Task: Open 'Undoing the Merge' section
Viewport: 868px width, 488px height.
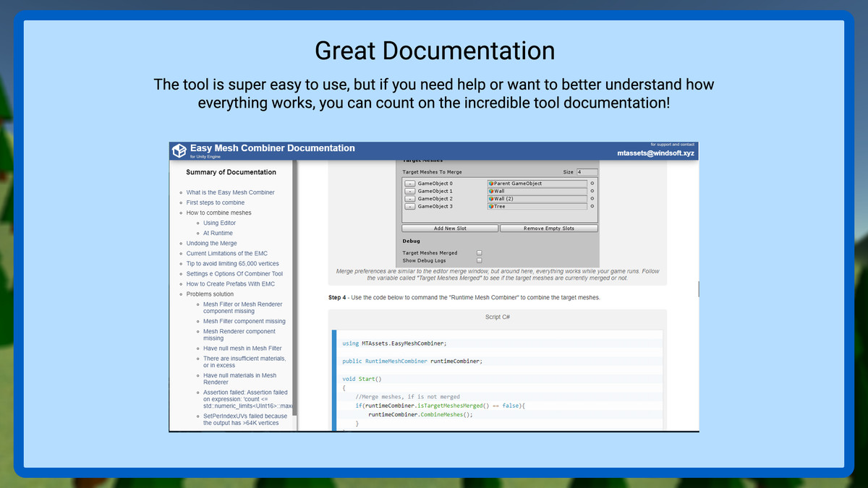Action: click(212, 244)
